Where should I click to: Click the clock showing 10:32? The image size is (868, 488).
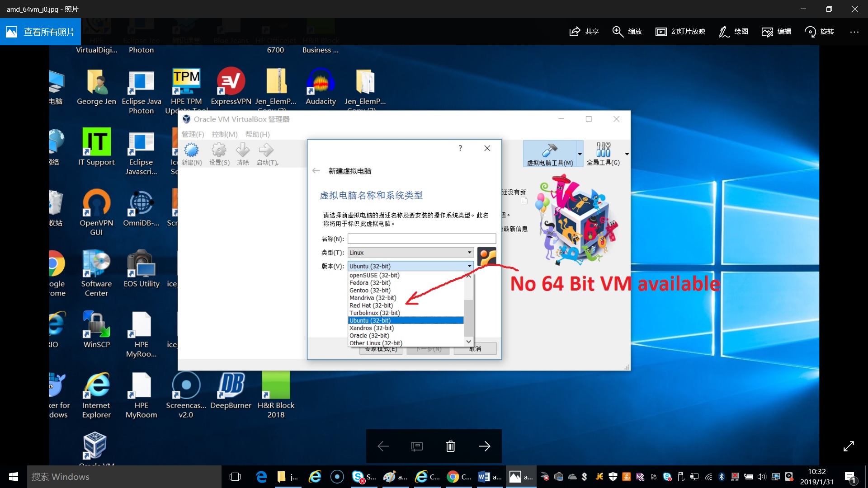point(816,477)
